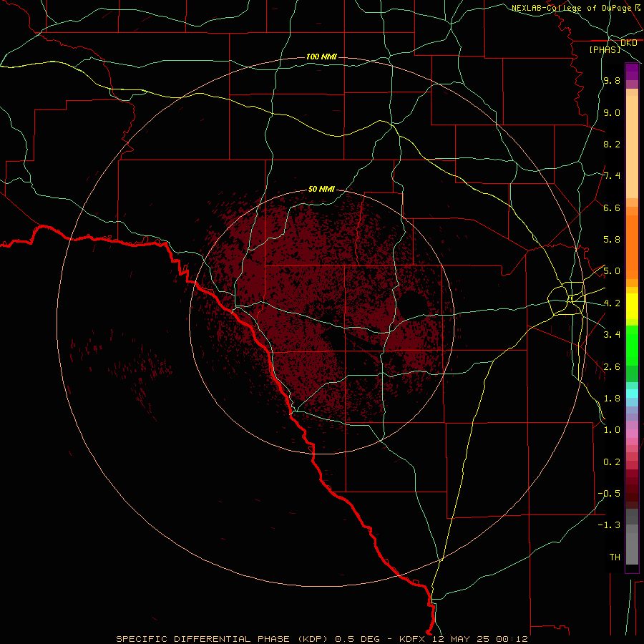The image size is (644, 644).
Task: Select the 5.0 scale value
Action: [612, 271]
